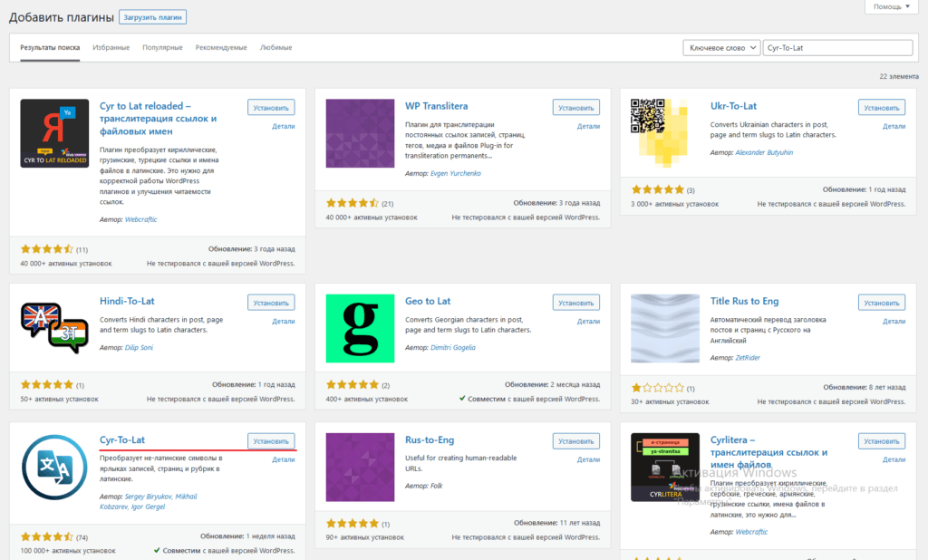
Task: Open Детали for Cyr to Lat reloaded
Action: [284, 126]
